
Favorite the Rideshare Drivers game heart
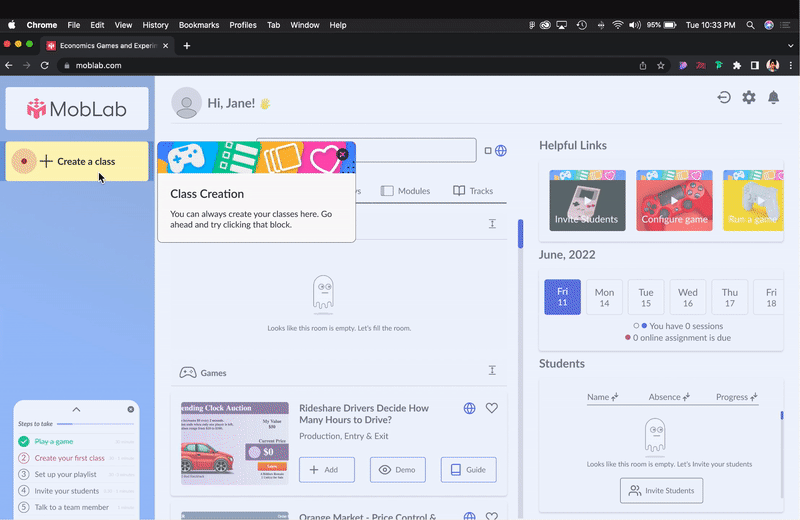(x=491, y=408)
